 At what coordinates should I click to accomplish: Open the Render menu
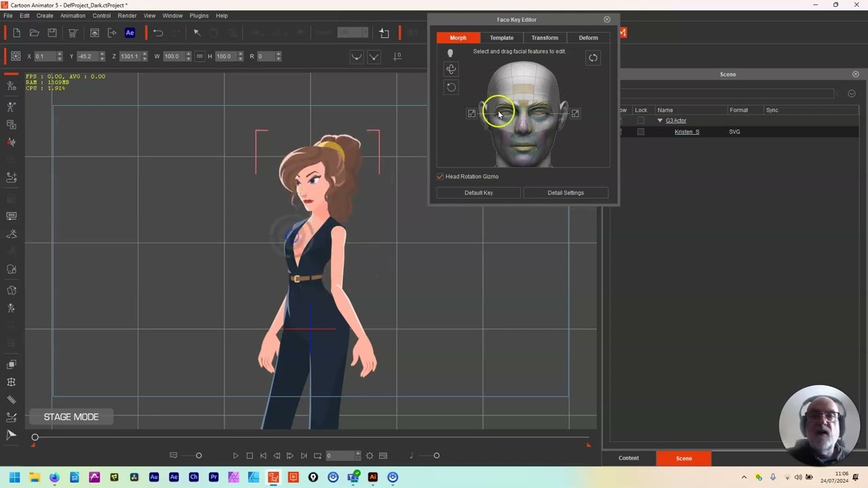point(127,16)
